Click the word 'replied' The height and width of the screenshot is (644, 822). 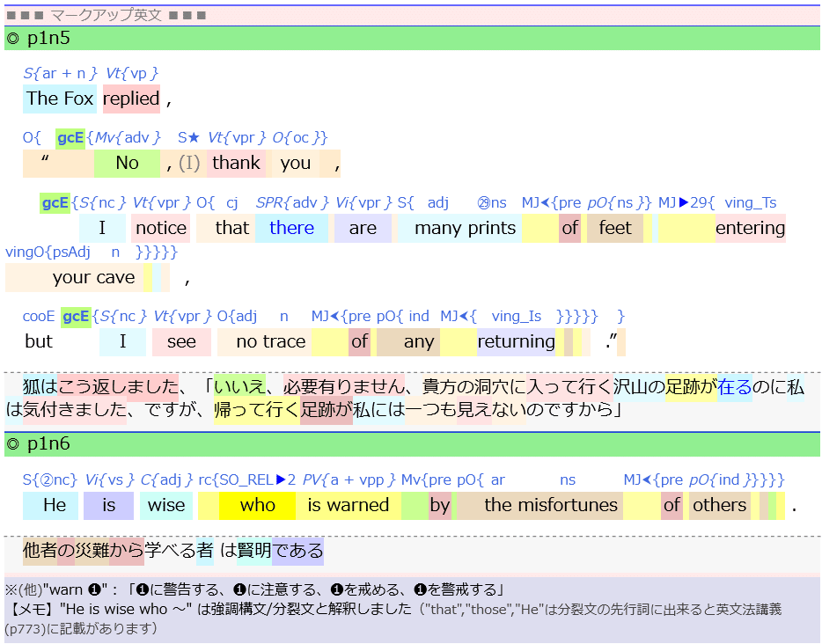pos(131,99)
